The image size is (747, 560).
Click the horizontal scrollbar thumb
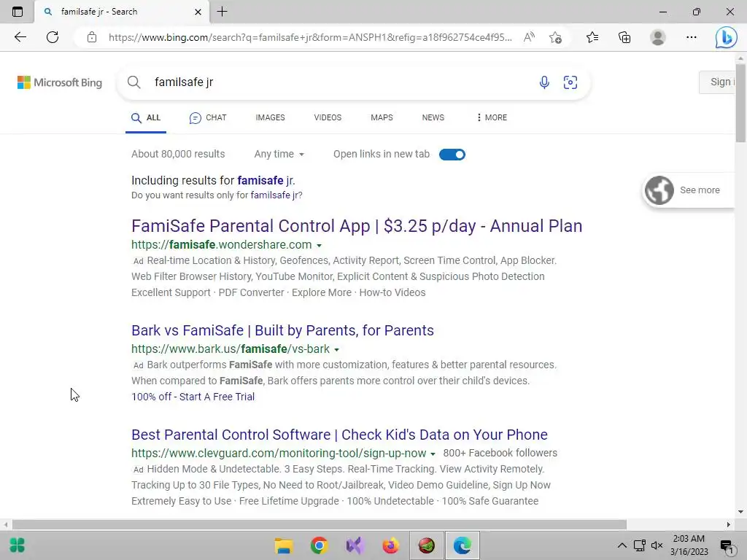[x=319, y=524]
